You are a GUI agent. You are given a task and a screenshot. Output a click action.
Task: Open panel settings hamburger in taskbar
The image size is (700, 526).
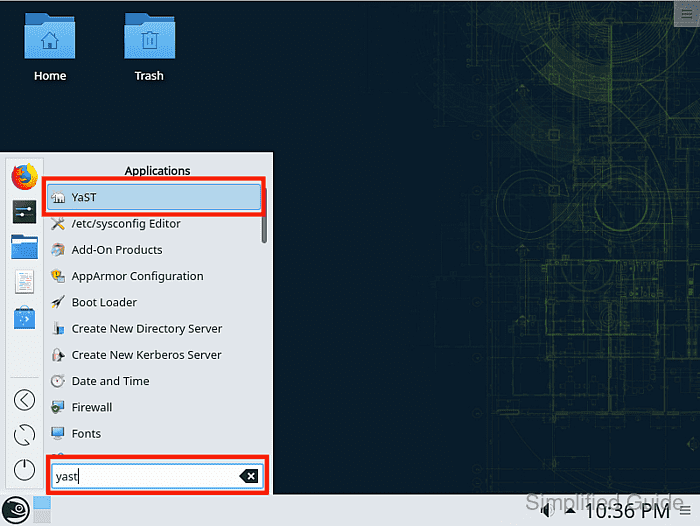[x=685, y=511]
